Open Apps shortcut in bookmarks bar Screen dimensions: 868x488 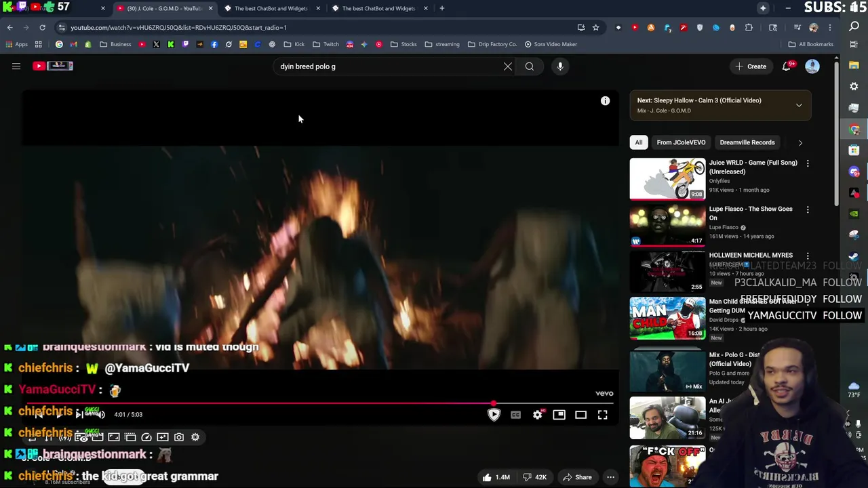pos(16,44)
